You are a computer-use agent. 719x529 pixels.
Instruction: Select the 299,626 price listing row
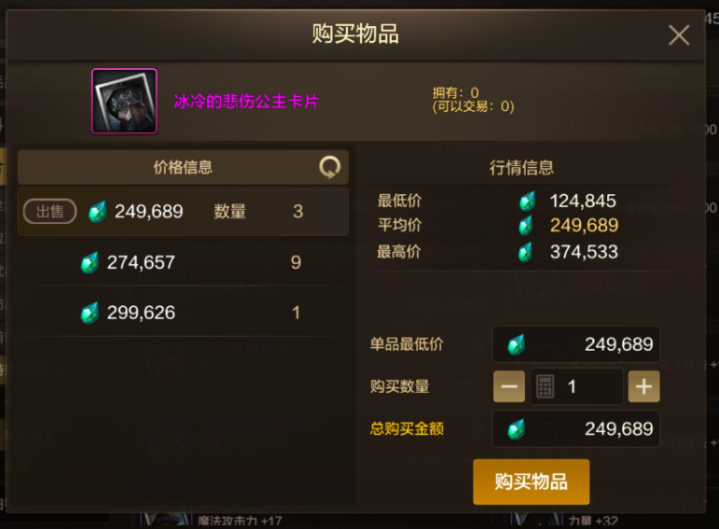pos(183,313)
